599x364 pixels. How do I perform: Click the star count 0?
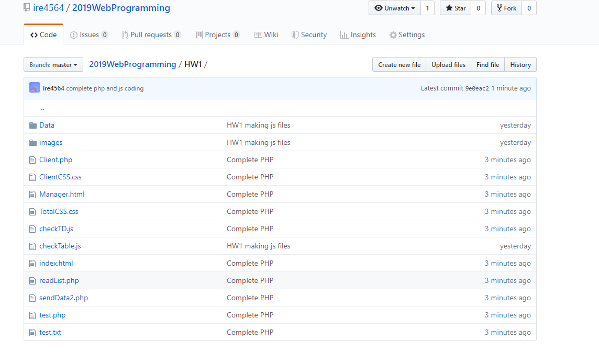coord(478,8)
